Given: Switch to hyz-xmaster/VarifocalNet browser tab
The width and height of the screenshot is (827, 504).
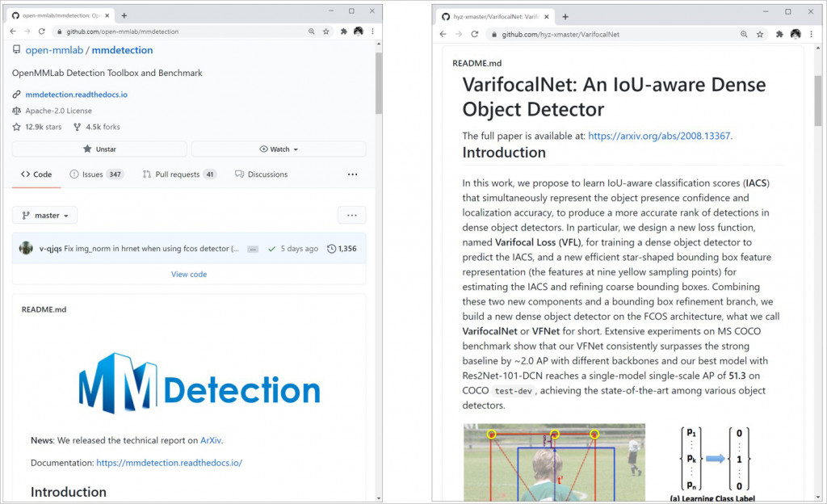Looking at the screenshot, I should click(x=493, y=17).
